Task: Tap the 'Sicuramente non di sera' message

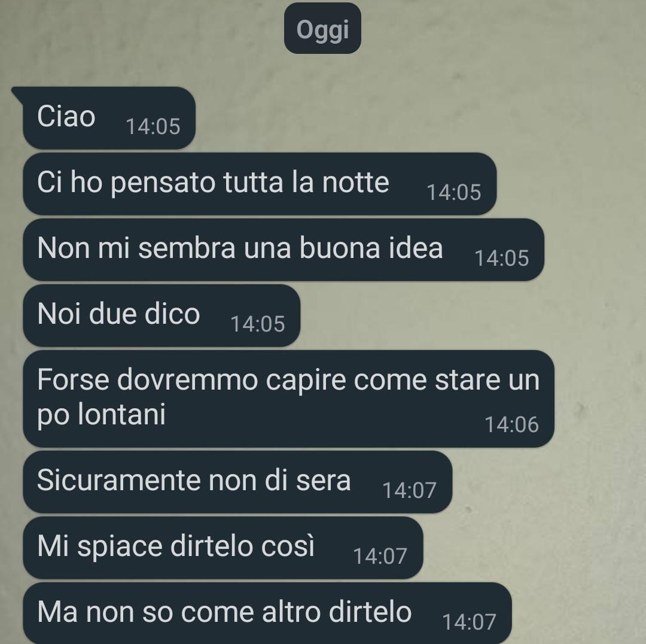Action: tap(237, 482)
